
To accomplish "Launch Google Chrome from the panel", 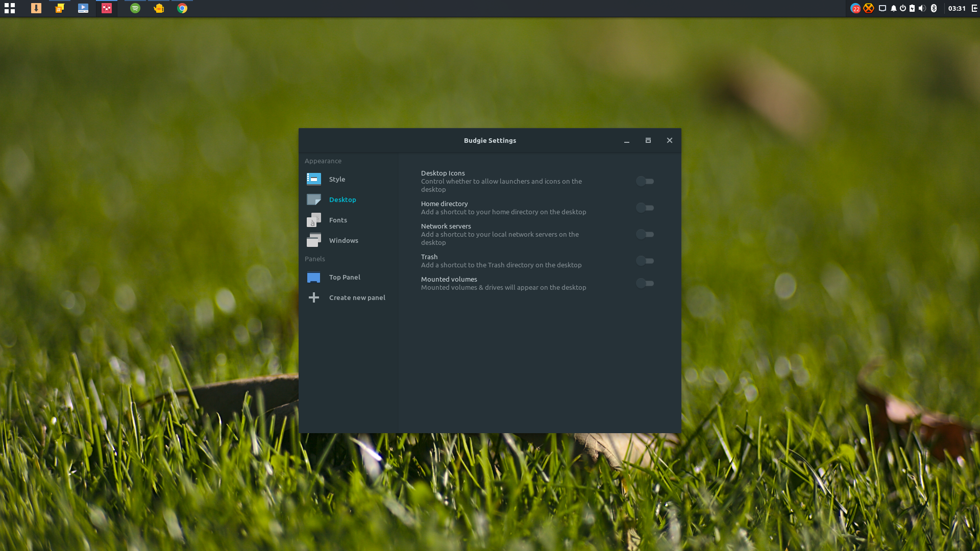I will point(182,8).
